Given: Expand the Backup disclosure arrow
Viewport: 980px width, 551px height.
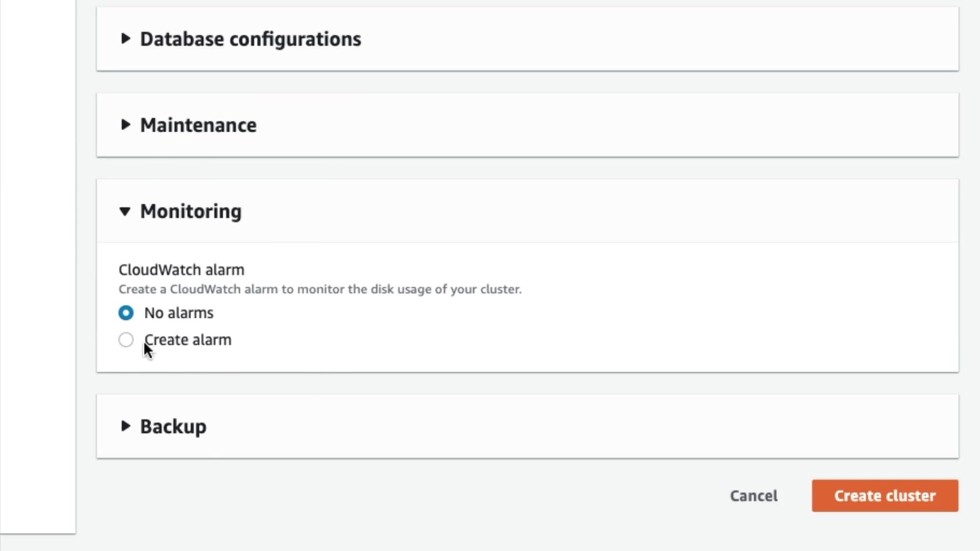Looking at the screenshot, I should (x=125, y=426).
